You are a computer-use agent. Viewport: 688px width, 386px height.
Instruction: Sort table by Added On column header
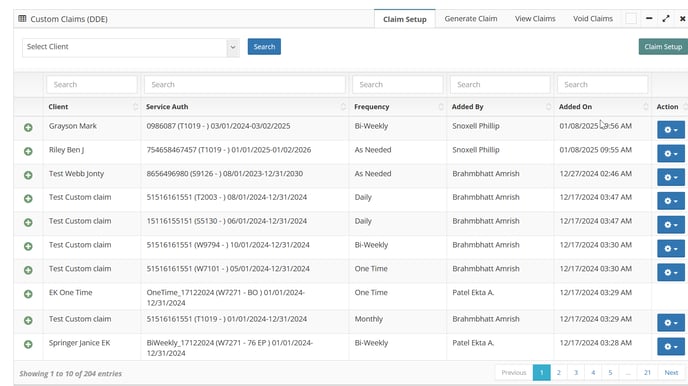(603, 107)
